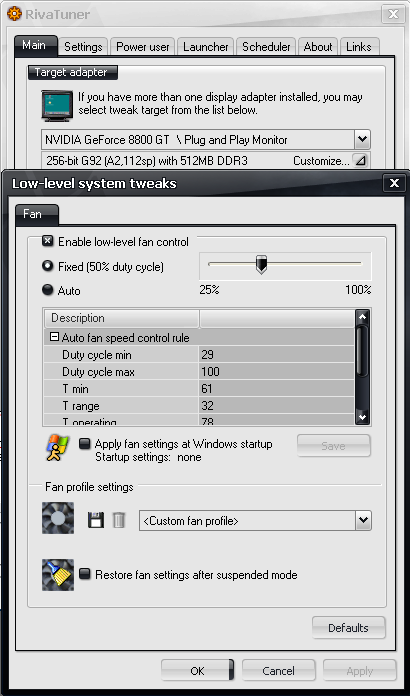This screenshot has width=410, height=696.
Task: Open the Power user tab
Action: (142, 47)
